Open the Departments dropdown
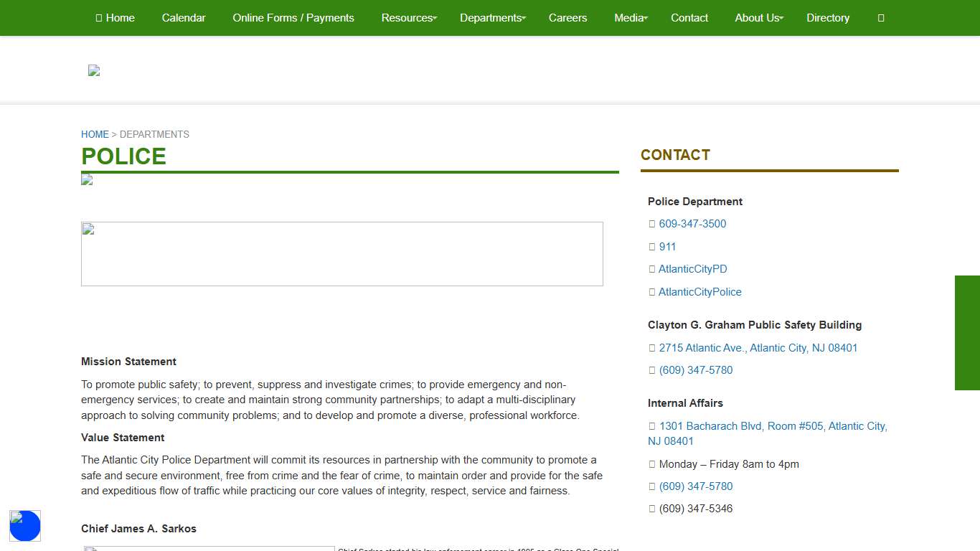980x551 pixels. pyautogui.click(x=491, y=18)
